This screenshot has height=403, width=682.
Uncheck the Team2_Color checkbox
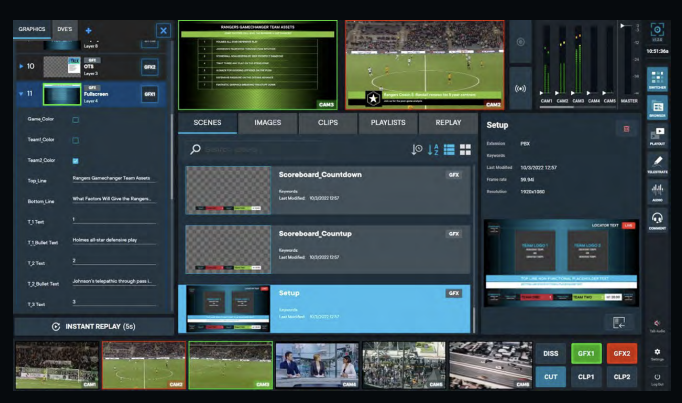[76, 160]
